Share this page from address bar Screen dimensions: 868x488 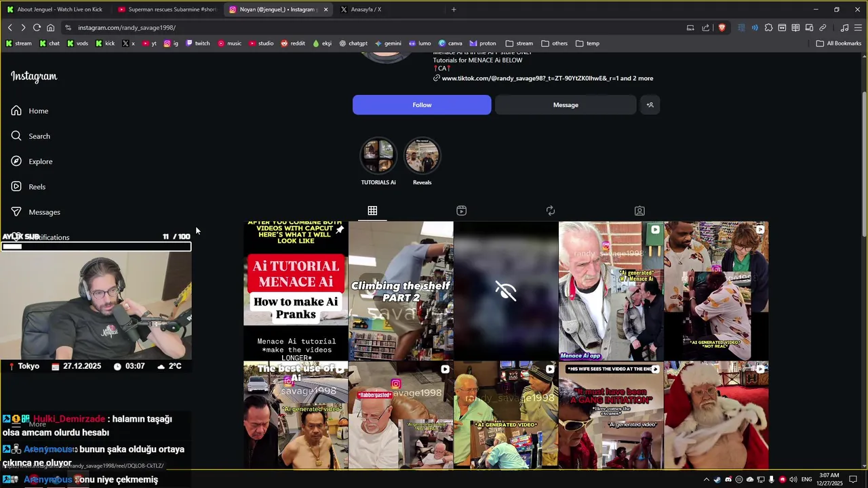[706, 28]
